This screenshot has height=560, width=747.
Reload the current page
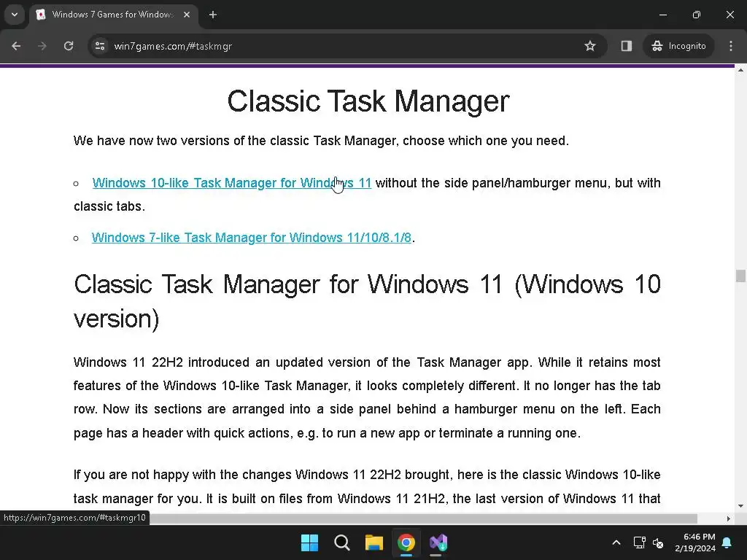point(69,46)
